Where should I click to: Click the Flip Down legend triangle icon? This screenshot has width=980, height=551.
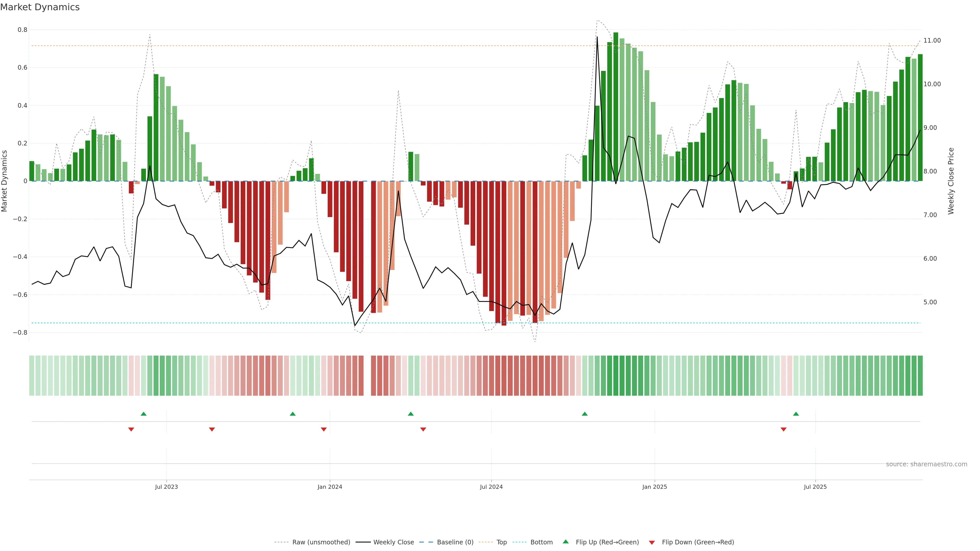tap(652, 542)
